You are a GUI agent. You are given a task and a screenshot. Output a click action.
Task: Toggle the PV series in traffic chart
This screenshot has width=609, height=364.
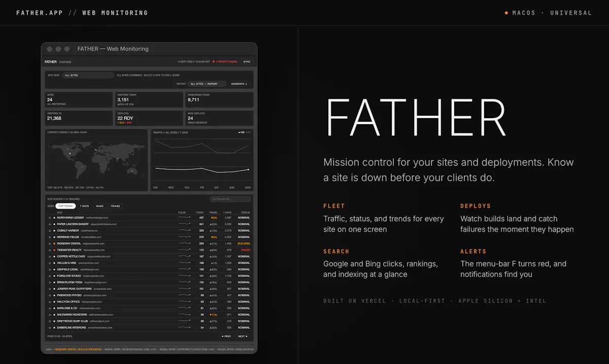[248, 132]
